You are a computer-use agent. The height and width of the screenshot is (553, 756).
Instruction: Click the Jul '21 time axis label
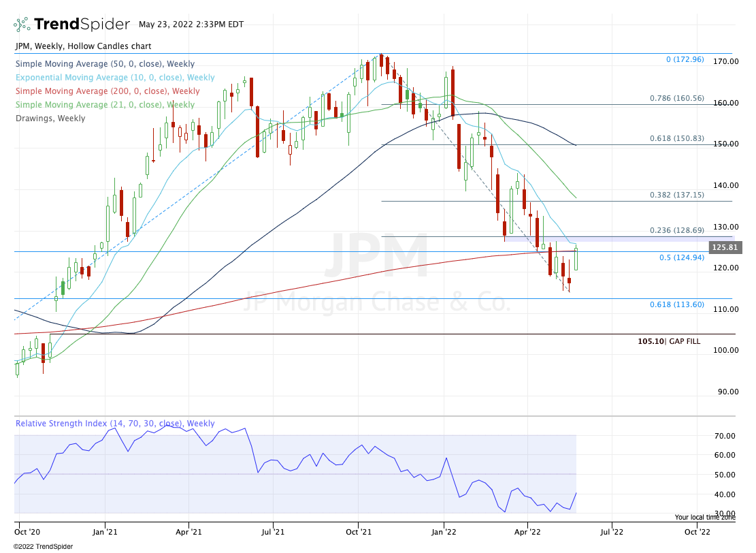pyautogui.click(x=273, y=532)
